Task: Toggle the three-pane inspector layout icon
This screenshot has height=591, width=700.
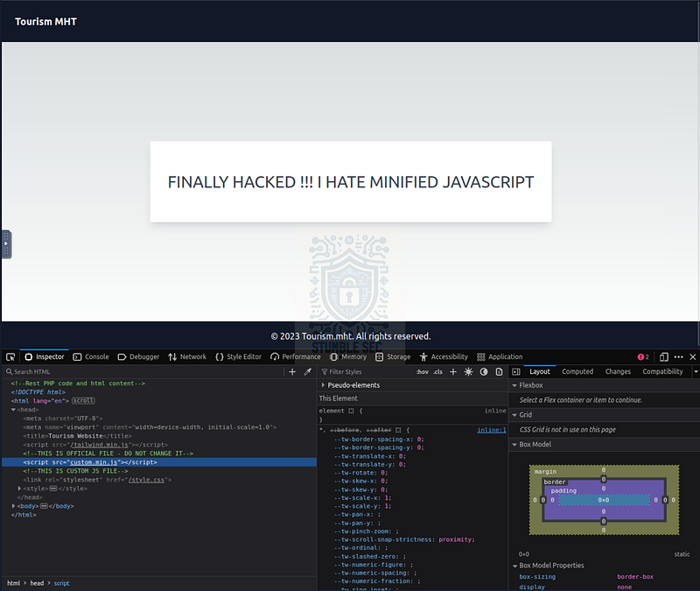Action: [x=516, y=371]
